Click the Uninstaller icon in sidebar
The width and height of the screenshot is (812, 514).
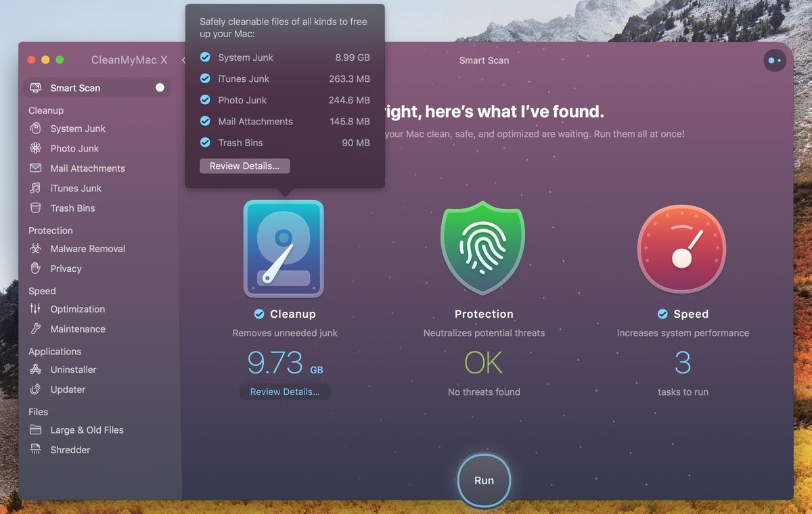[36, 369]
